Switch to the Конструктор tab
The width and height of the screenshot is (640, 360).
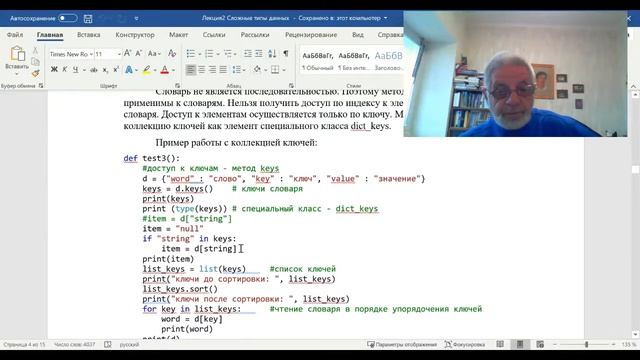pyautogui.click(x=135, y=35)
